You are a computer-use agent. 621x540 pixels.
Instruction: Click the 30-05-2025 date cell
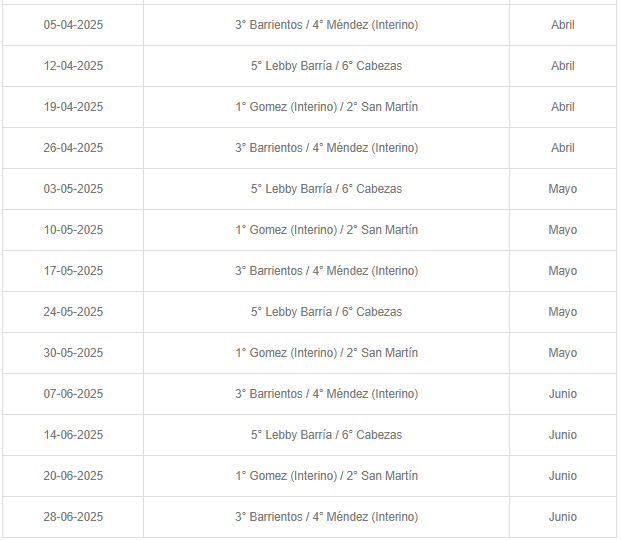(x=73, y=353)
